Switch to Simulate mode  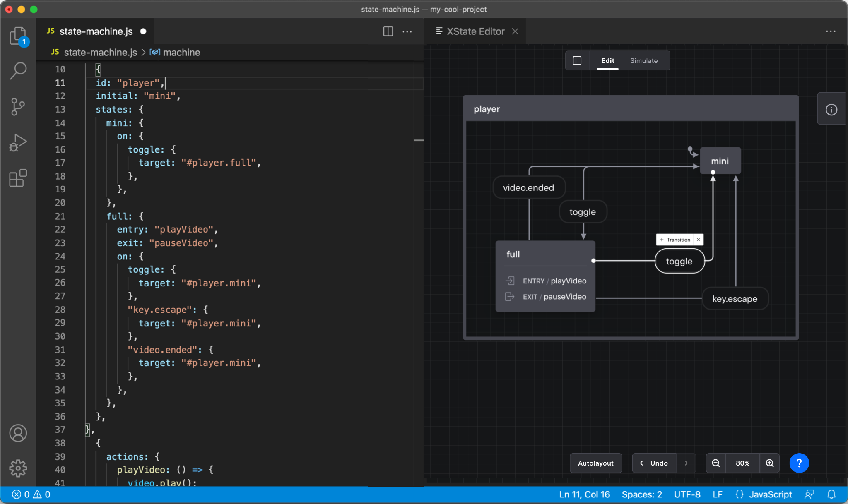[643, 61]
